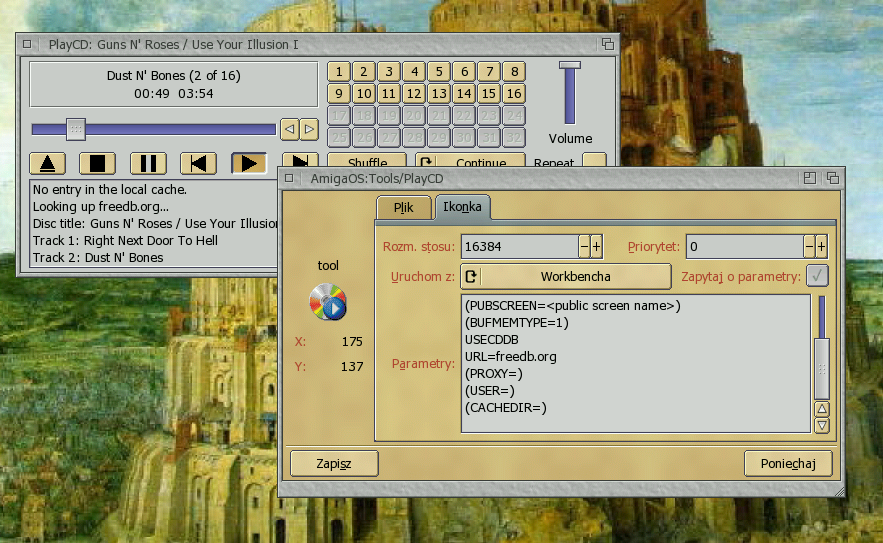Click the depth gadget of AmigaOS:Tools/PlayCD window

(x=833, y=179)
